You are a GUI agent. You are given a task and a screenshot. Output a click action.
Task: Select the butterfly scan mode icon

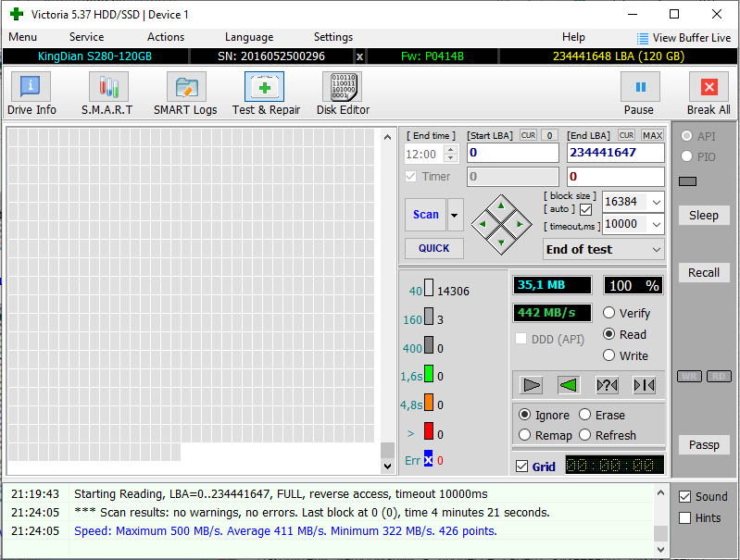[x=644, y=385]
